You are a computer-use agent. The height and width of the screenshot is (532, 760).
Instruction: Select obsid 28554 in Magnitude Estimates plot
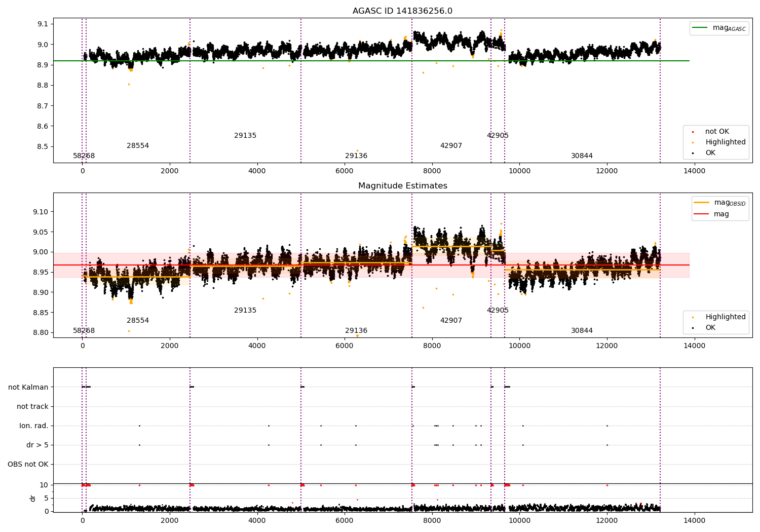point(138,321)
